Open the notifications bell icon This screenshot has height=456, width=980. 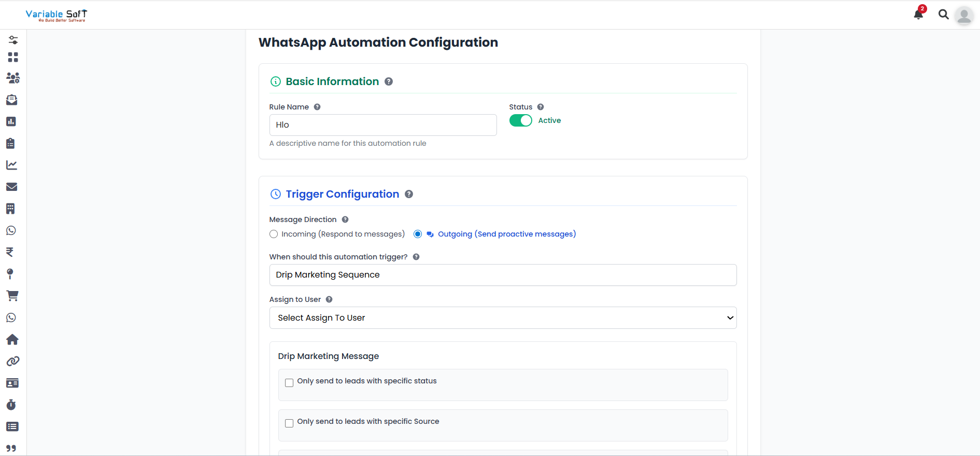[918, 14]
